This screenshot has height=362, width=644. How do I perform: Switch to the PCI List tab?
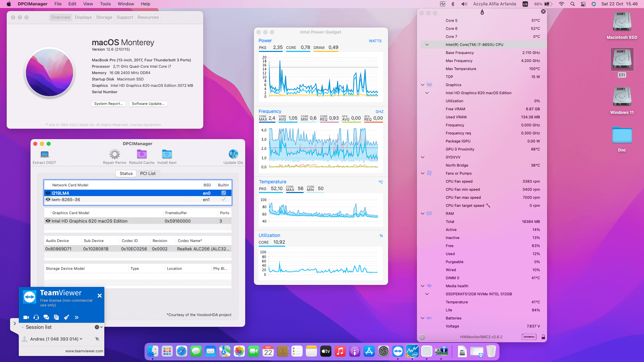(x=148, y=174)
